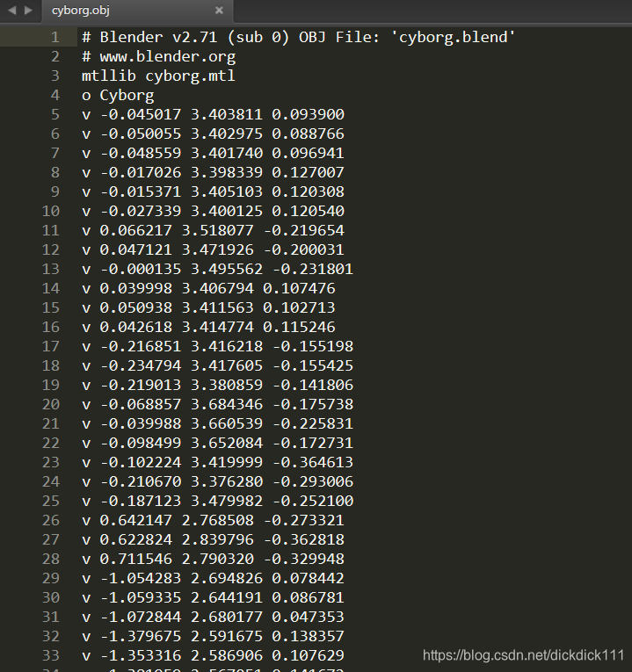Go to previous tab with left arrow

12,10
